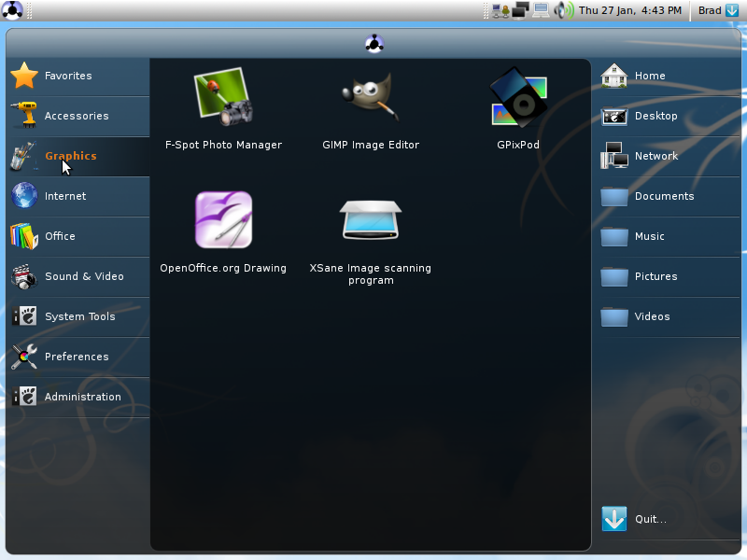
Task: Click the Graphics category in sidebar
Action: [x=78, y=156]
